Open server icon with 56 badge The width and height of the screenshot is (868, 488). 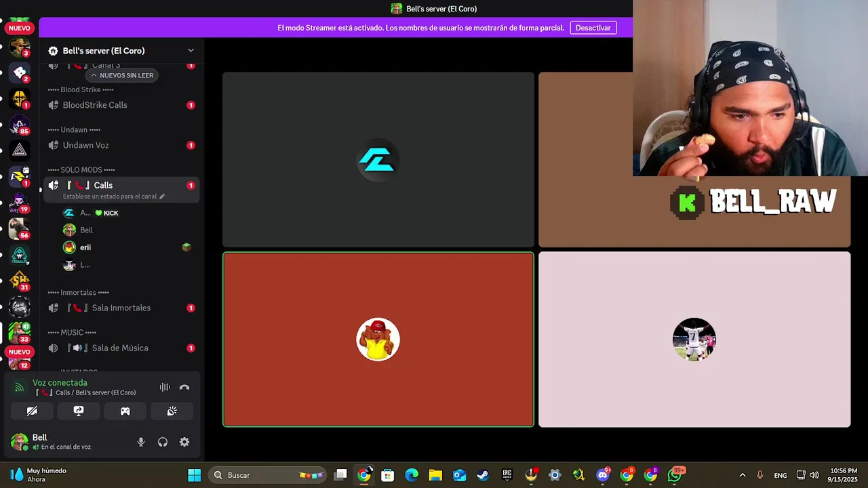click(x=19, y=229)
